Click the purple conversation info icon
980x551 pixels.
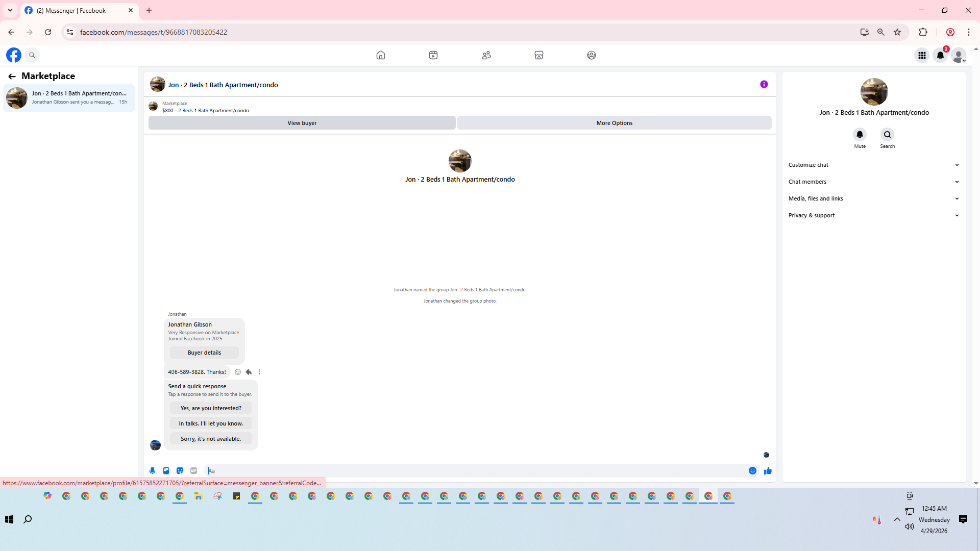[764, 84]
